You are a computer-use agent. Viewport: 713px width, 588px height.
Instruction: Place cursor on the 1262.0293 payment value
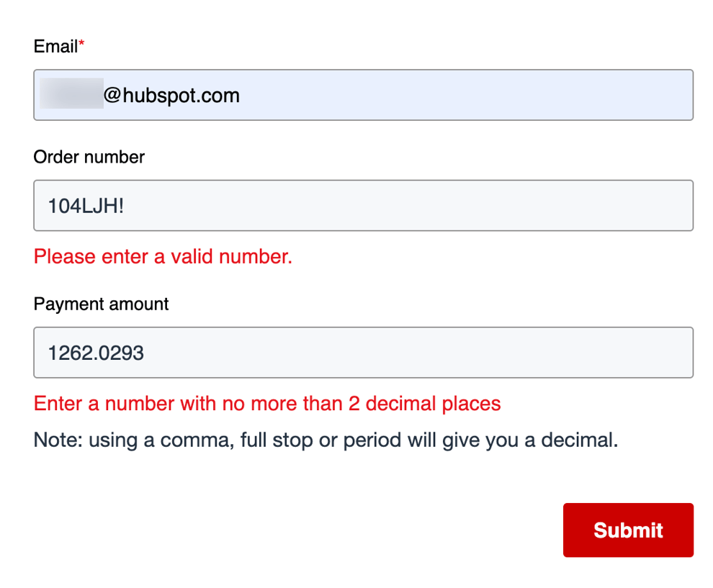(96, 353)
